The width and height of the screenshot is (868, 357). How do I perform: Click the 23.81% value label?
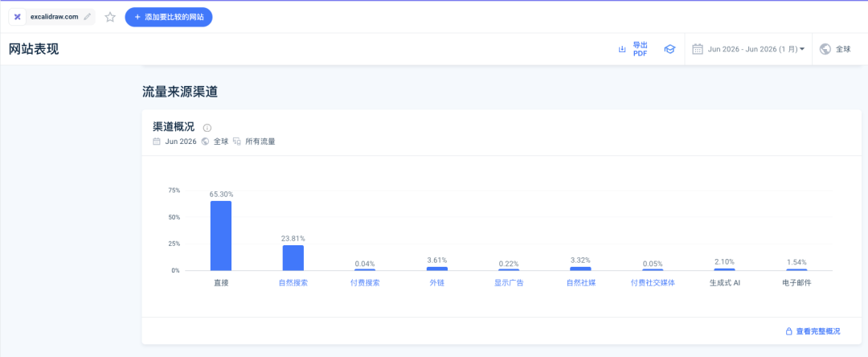point(293,239)
